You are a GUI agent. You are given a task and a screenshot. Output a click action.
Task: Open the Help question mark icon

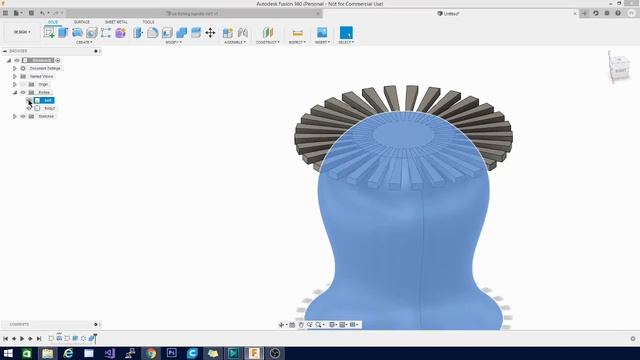(x=618, y=13)
